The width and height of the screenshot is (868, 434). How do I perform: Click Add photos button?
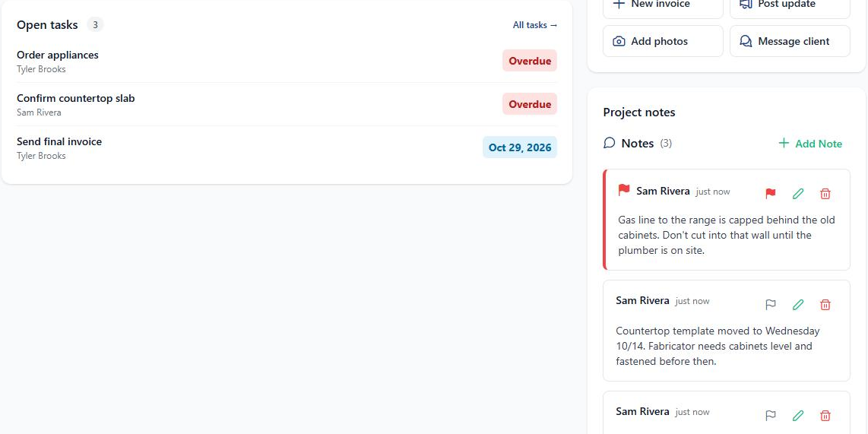(663, 41)
